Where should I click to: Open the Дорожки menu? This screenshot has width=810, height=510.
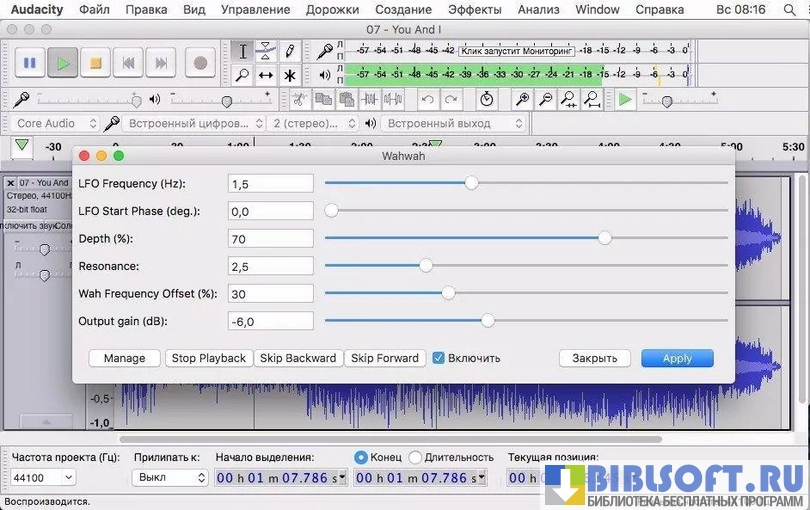[332, 9]
